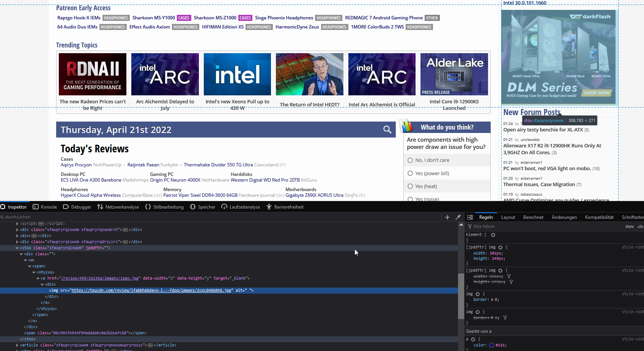Image resolution: width=644 pixels, height=351 pixels.
Task: Click the scroll-up arrow of markup panel
Action: (461, 225)
